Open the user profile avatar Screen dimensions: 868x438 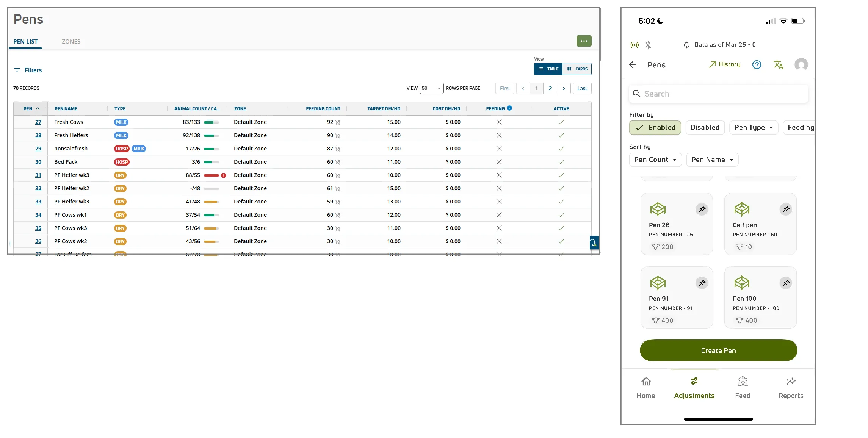(x=801, y=65)
